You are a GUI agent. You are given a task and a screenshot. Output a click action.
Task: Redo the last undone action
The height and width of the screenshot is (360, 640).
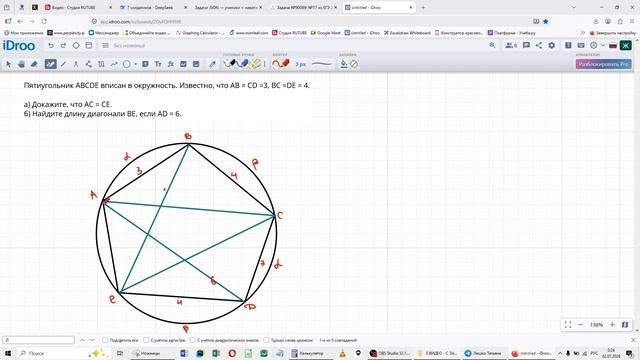(x=63, y=46)
